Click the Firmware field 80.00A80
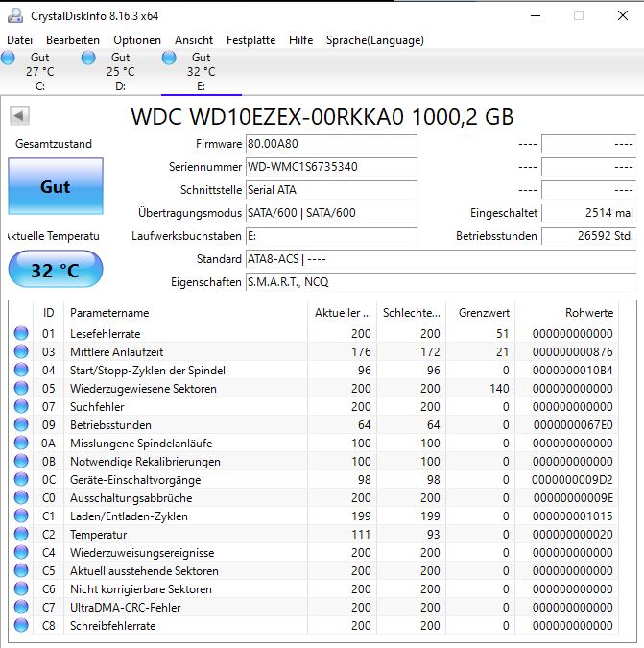 [331, 144]
